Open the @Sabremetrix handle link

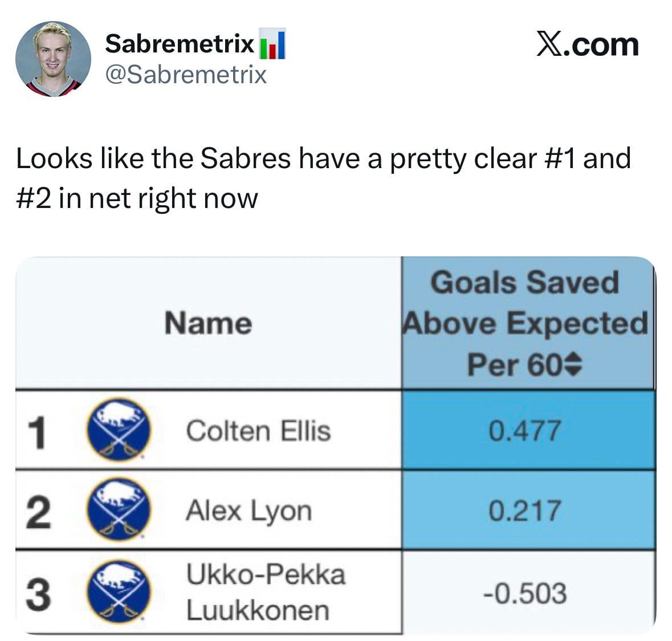(185, 75)
